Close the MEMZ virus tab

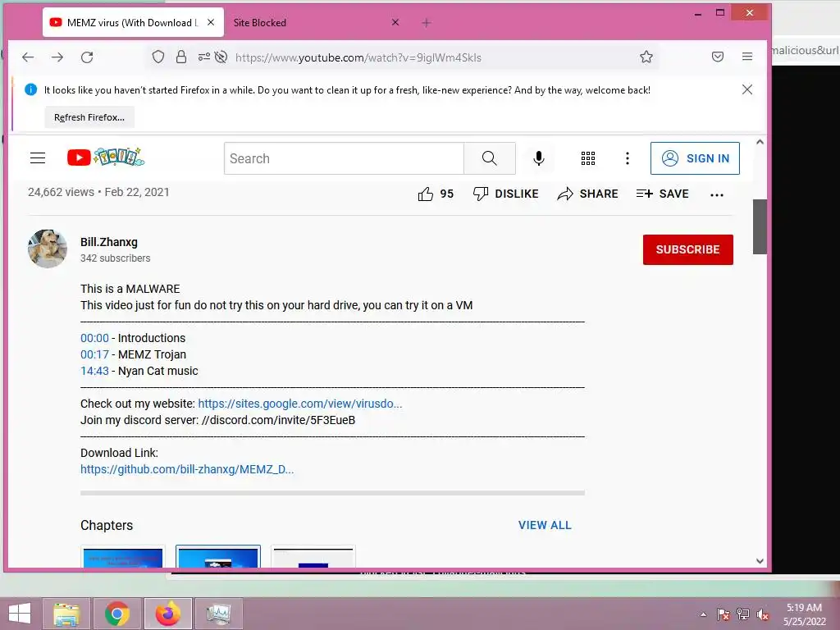tap(211, 22)
